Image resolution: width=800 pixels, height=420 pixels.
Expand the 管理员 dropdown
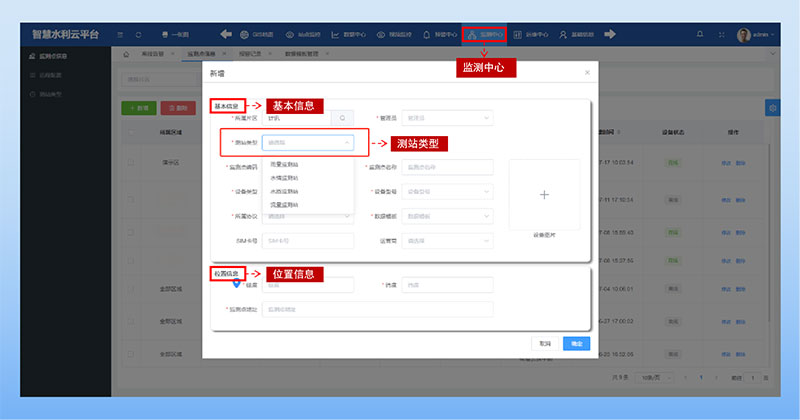point(446,117)
